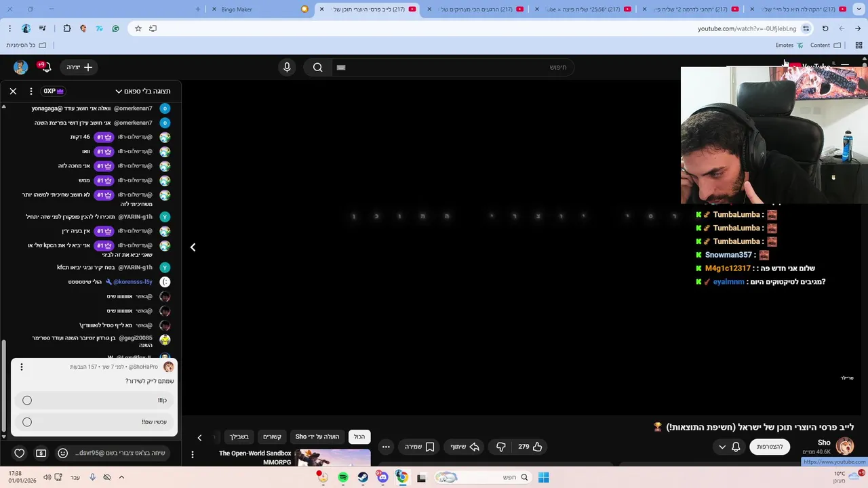868x488 pixels.
Task: Select the הכול filter chip
Action: (359, 436)
